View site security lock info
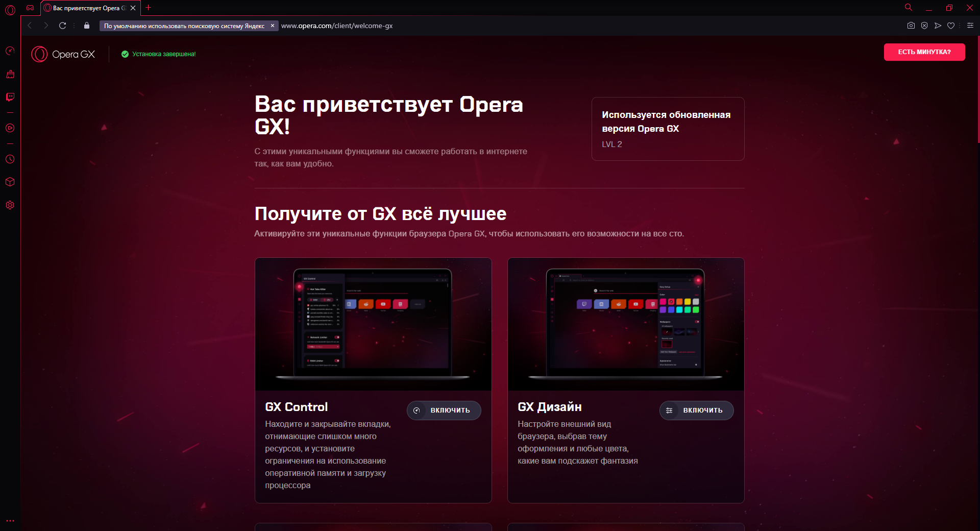 pyautogui.click(x=87, y=26)
